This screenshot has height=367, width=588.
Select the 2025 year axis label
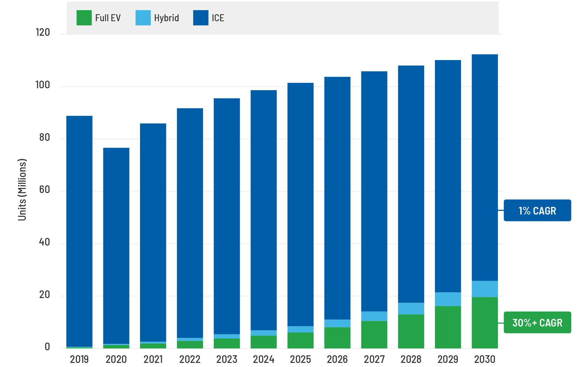tap(300, 359)
